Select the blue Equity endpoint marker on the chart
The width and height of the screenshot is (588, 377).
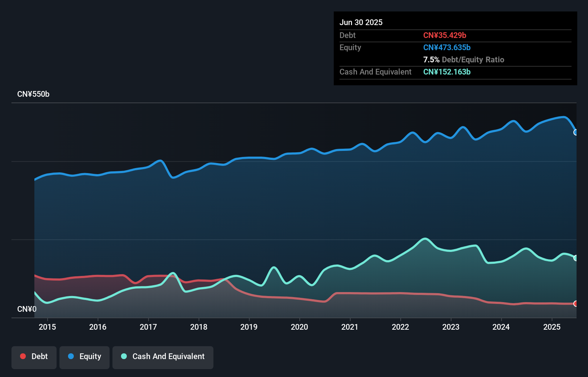point(576,133)
